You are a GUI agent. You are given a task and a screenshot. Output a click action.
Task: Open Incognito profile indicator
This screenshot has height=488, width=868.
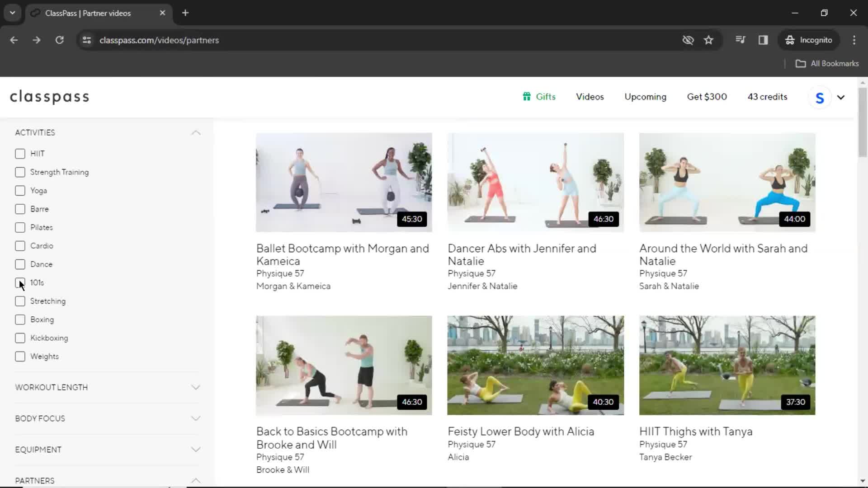tap(809, 40)
